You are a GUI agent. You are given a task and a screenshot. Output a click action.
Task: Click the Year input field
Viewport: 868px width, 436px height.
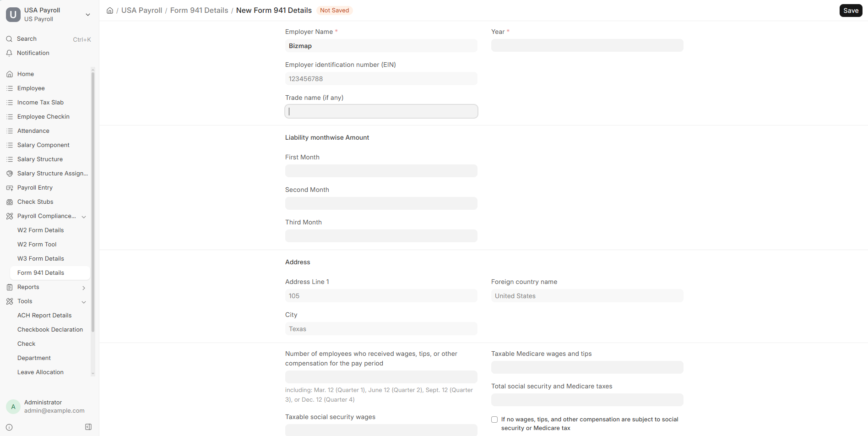(587, 45)
